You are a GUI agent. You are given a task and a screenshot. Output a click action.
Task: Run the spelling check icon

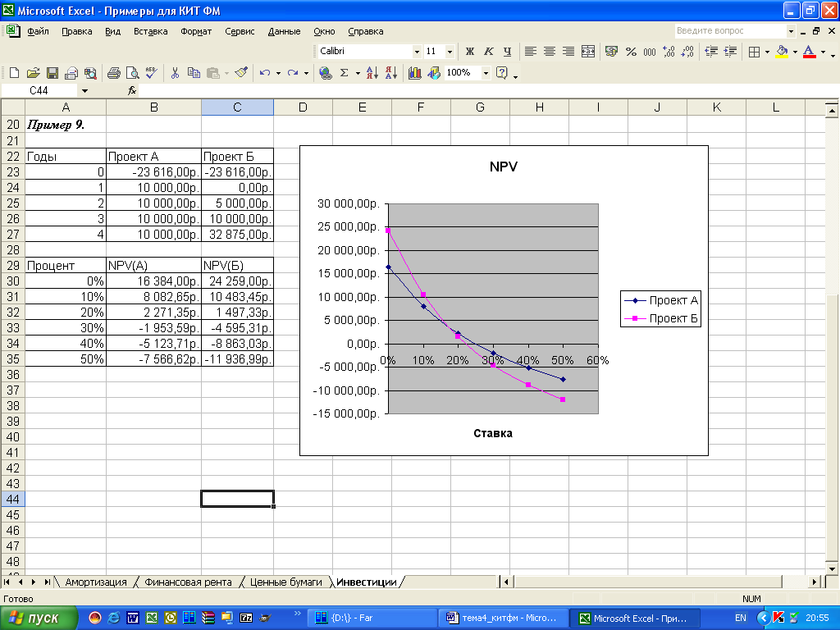[x=152, y=73]
